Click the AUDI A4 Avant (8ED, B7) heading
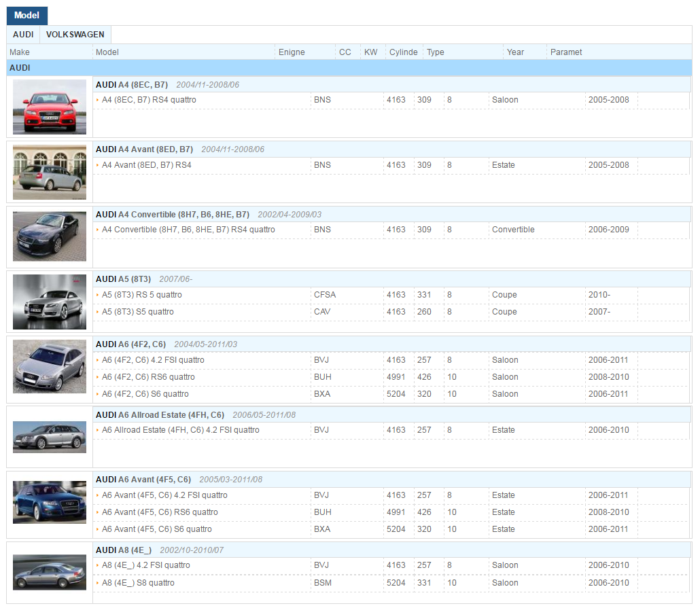This screenshot has width=700, height=606. 144,149
